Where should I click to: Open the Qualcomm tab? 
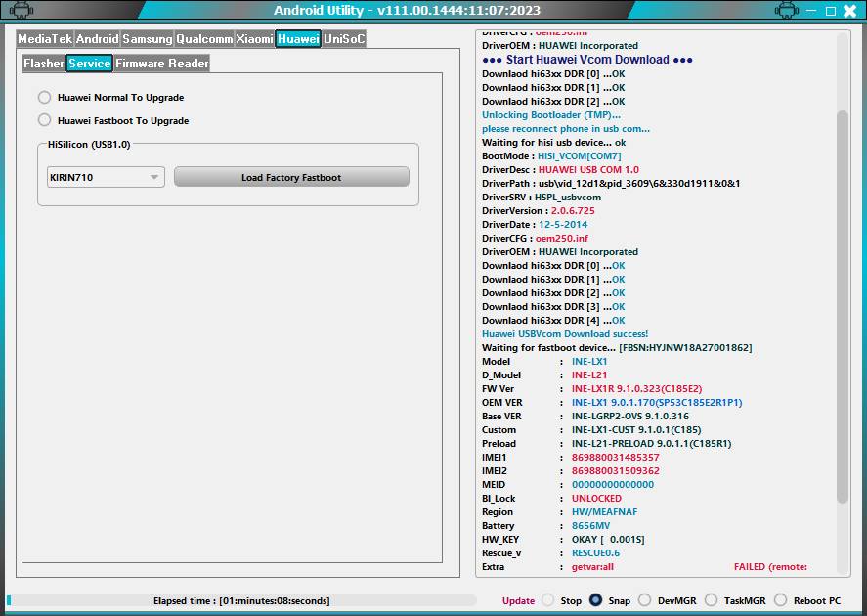click(204, 39)
